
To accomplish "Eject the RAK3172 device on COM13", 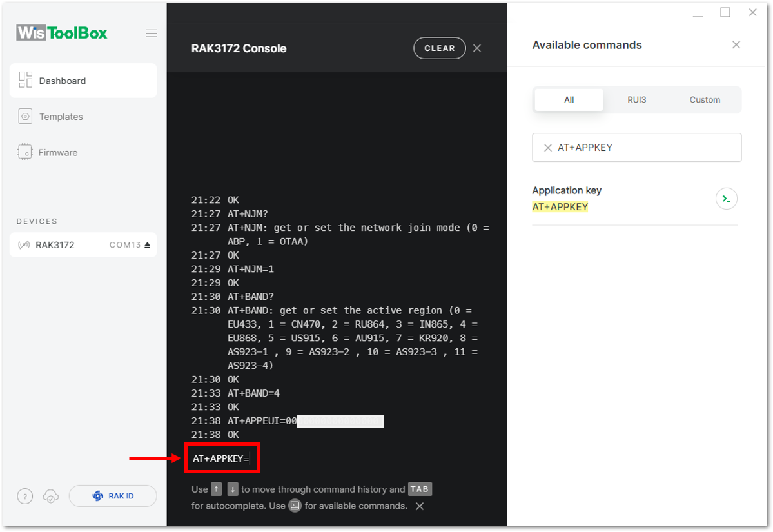I will pos(148,245).
